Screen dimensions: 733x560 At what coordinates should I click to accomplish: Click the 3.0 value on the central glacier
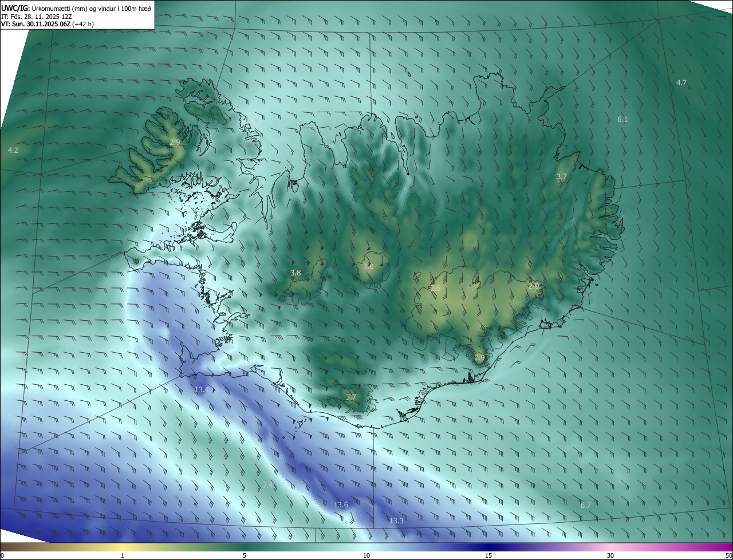click(x=368, y=266)
